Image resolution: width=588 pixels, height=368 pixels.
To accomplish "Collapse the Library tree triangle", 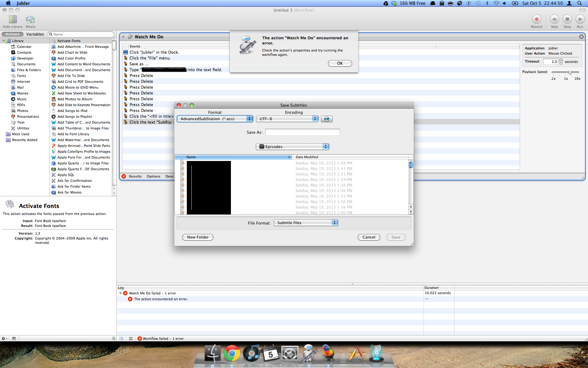I will coord(4,41).
